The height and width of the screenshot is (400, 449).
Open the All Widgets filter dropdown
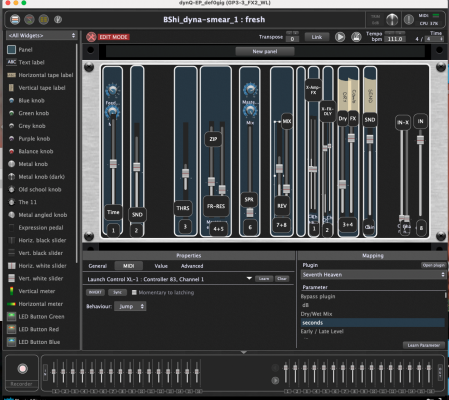pos(42,35)
